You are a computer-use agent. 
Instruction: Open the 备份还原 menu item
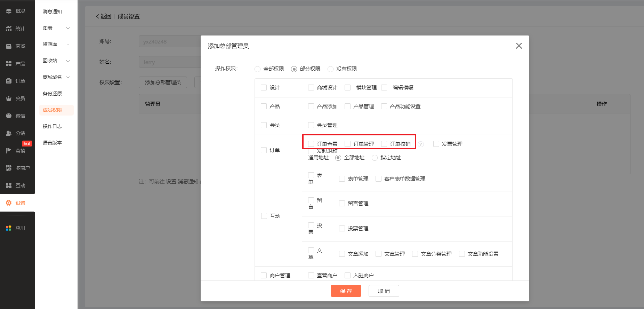point(52,94)
